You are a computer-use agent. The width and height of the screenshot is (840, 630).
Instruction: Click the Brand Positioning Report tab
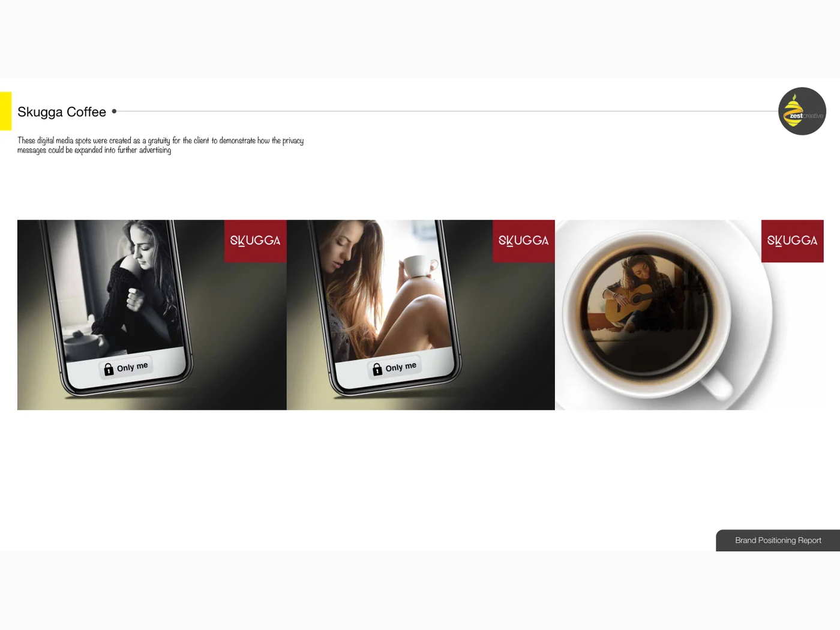pos(778,541)
